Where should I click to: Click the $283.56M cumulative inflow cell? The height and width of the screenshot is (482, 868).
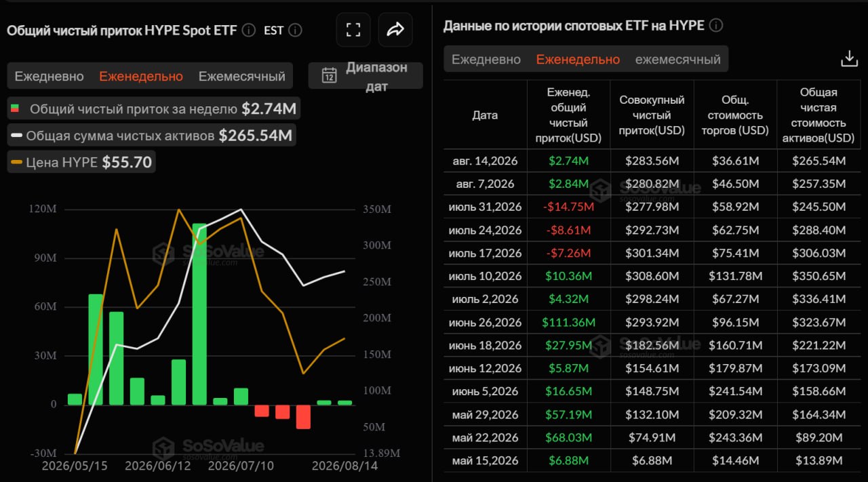click(x=652, y=161)
